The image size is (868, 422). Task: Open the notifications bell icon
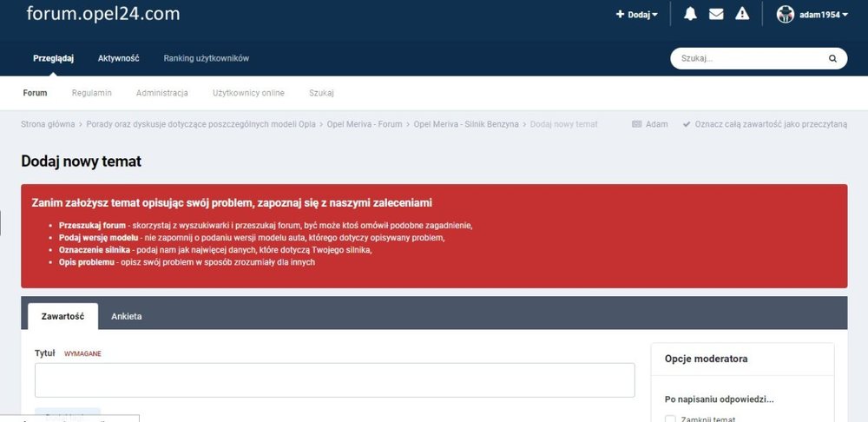click(690, 14)
